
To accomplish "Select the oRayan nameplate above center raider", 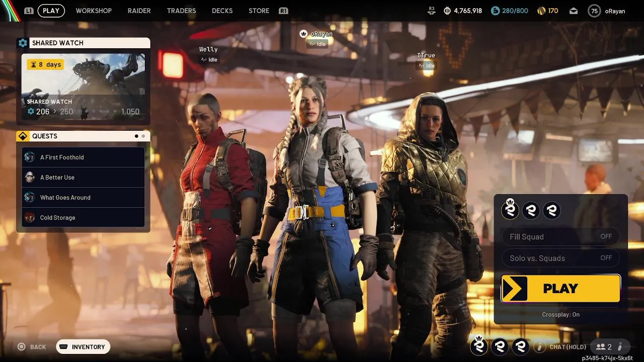I will [321, 34].
